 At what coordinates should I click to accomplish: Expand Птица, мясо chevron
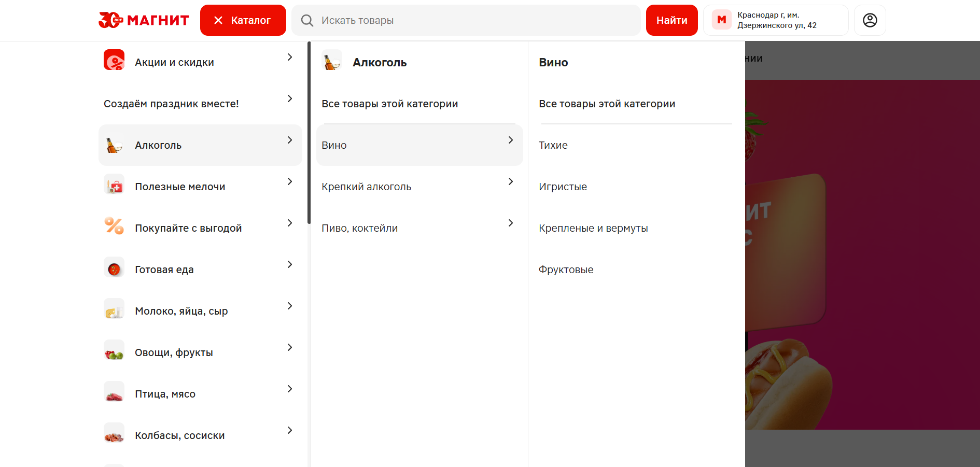[290, 389]
